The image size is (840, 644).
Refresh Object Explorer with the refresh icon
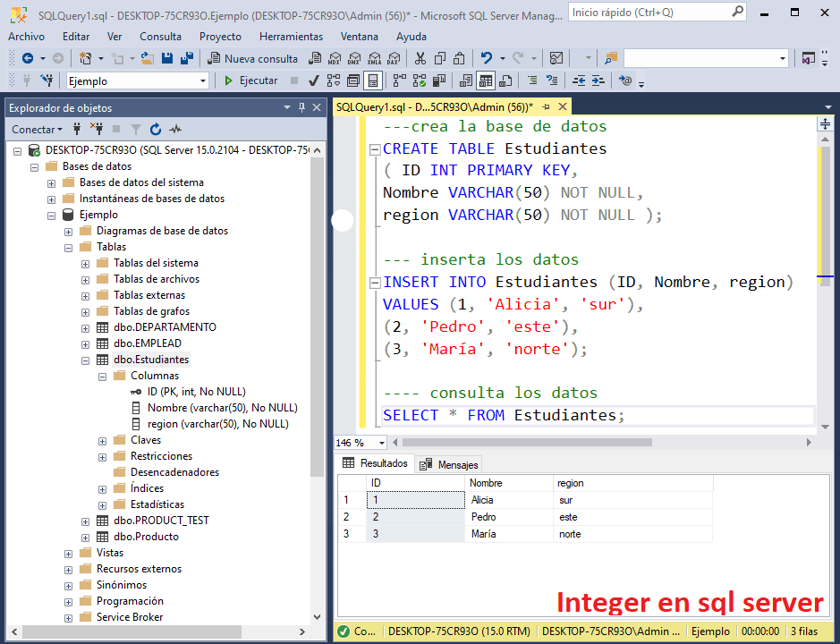(156, 129)
